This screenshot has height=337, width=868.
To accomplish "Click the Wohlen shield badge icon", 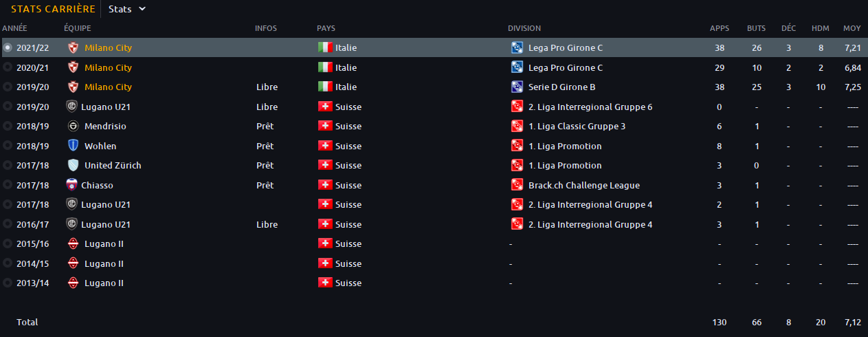I will coord(73,146).
